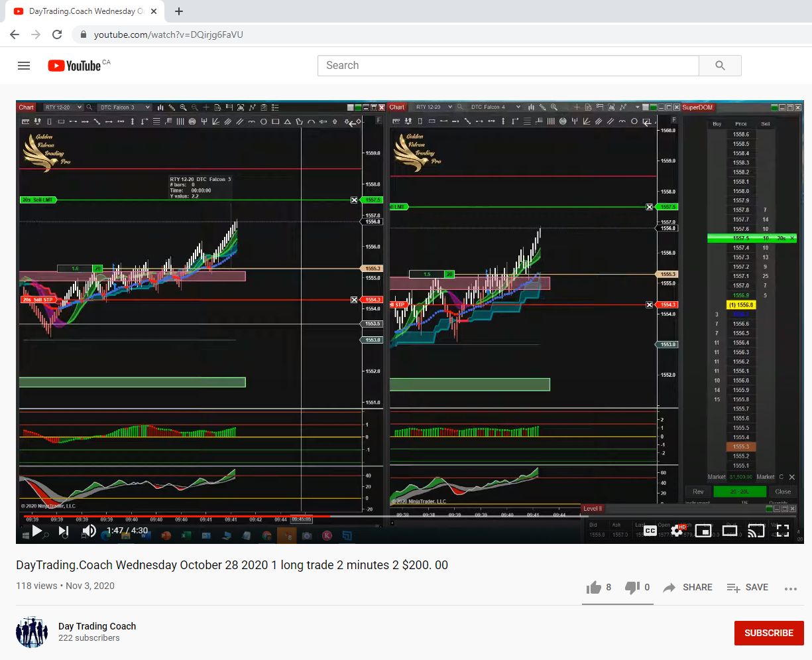Share this video
This screenshot has height=660, width=812.
tap(688, 587)
